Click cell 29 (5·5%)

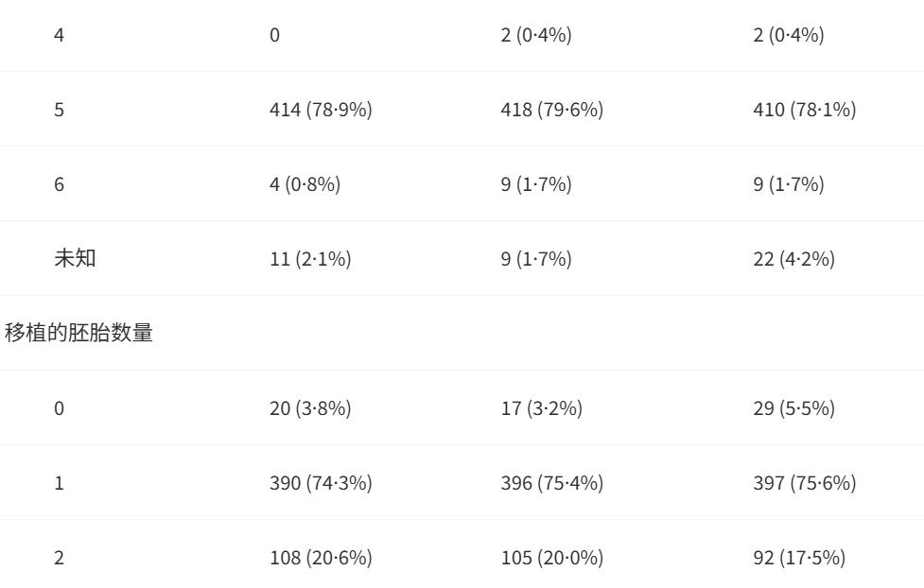pyautogui.click(x=793, y=408)
